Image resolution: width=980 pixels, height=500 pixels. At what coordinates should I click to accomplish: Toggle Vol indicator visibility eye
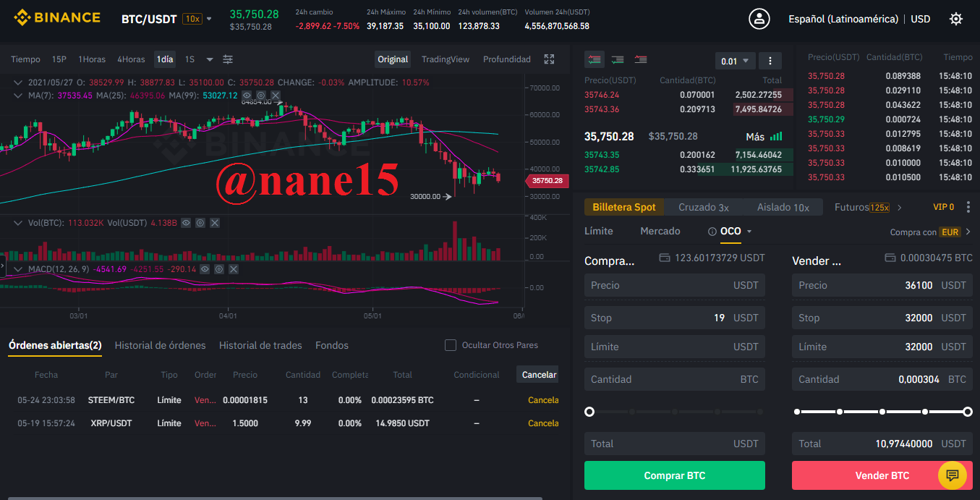pyautogui.click(x=186, y=223)
